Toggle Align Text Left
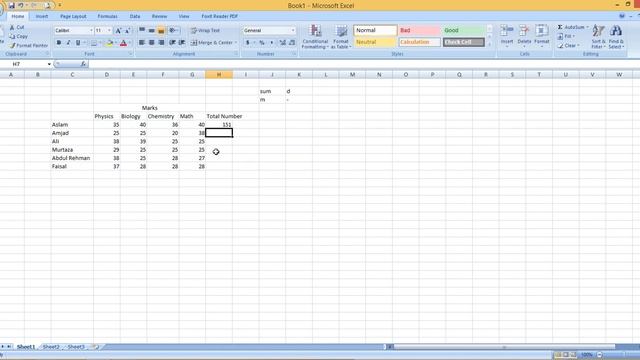Image resolution: width=640 pixels, height=360 pixels. pos(142,42)
